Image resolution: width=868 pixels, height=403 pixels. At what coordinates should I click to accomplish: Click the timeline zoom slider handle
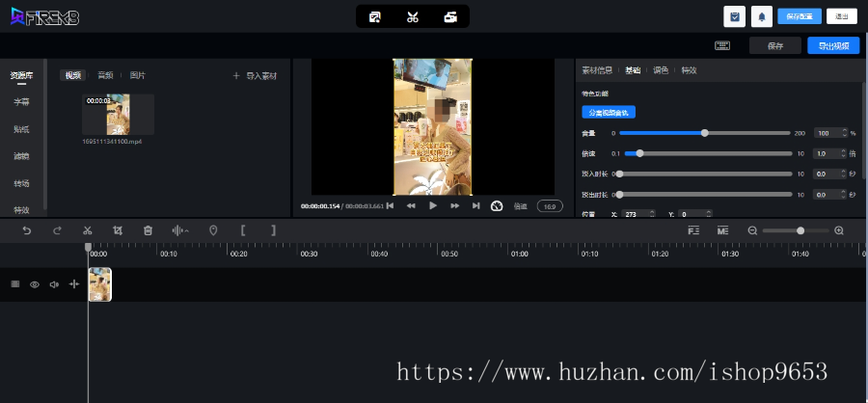tap(800, 230)
